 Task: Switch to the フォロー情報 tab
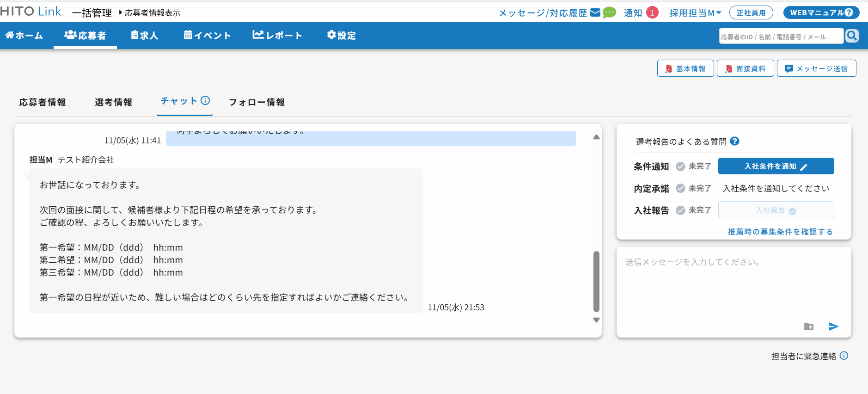(x=257, y=102)
